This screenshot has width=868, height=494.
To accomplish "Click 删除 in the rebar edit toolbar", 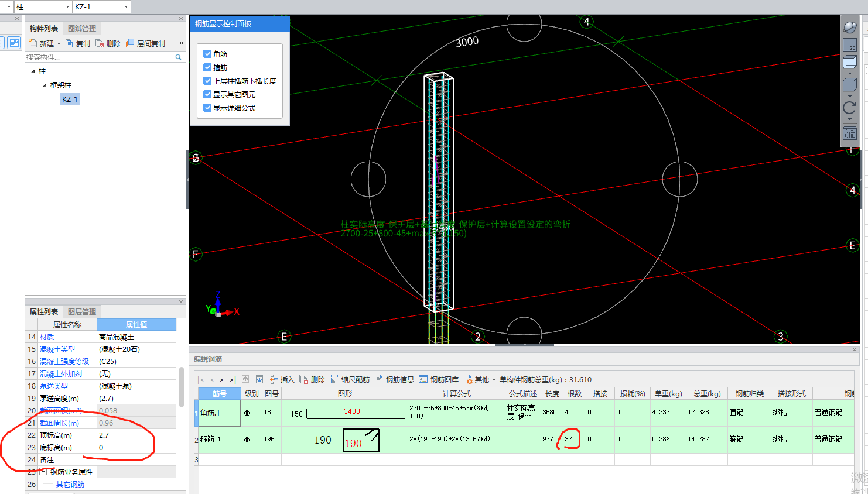I will 312,379.
